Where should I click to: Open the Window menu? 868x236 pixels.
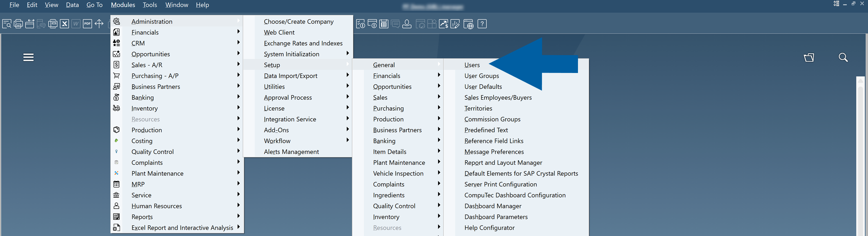tap(177, 5)
